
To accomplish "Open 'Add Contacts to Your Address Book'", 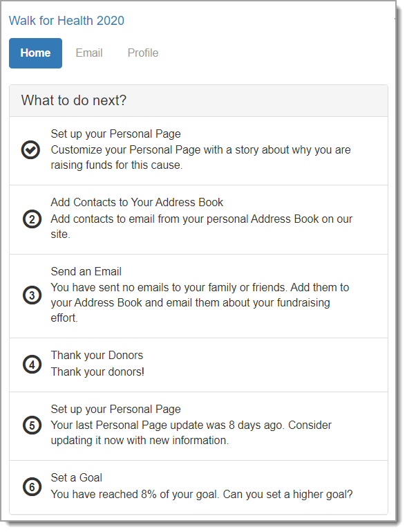I will coord(137,202).
